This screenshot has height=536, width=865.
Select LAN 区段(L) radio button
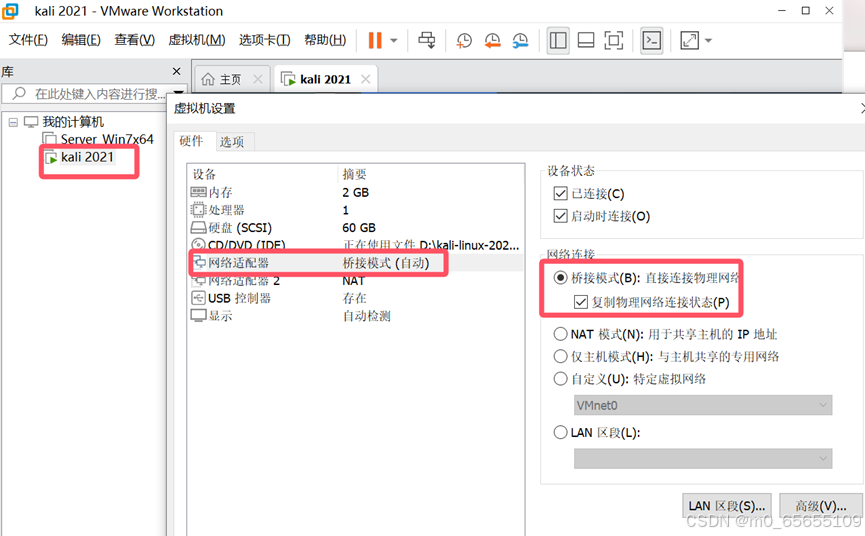tap(560, 432)
